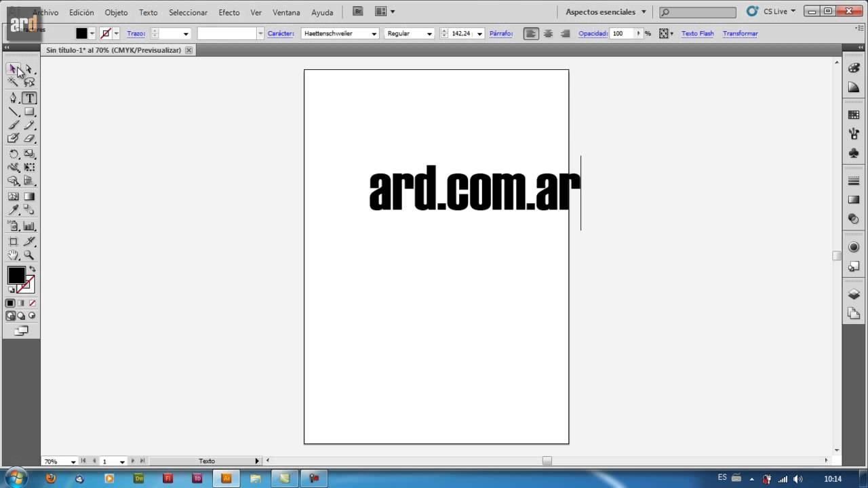
Task: Click the control bar black fill swatch
Action: [81, 33]
